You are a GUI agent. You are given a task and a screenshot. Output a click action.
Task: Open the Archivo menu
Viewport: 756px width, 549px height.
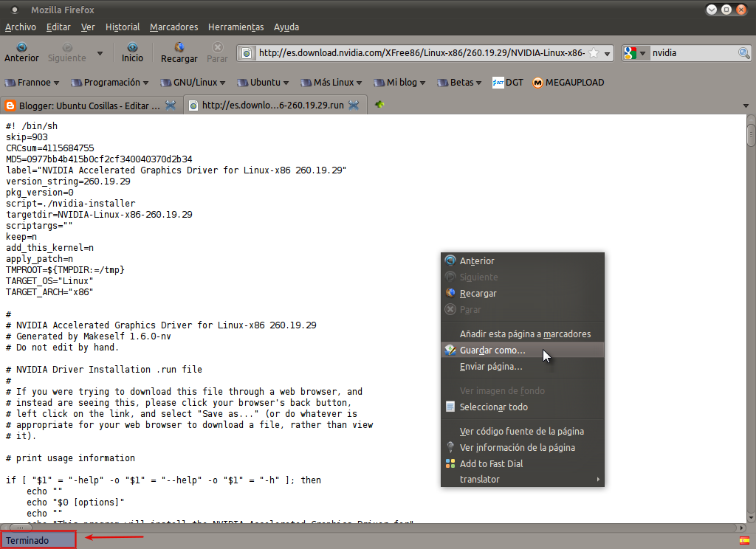point(20,27)
